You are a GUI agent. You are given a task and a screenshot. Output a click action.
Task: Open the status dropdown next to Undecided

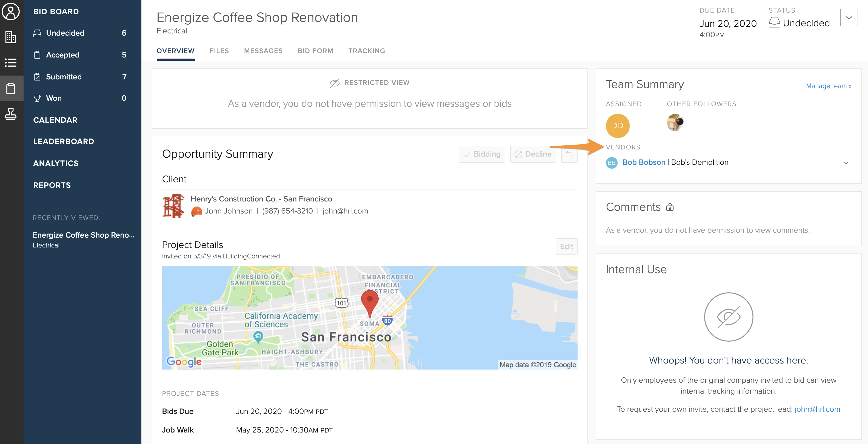coord(849,18)
